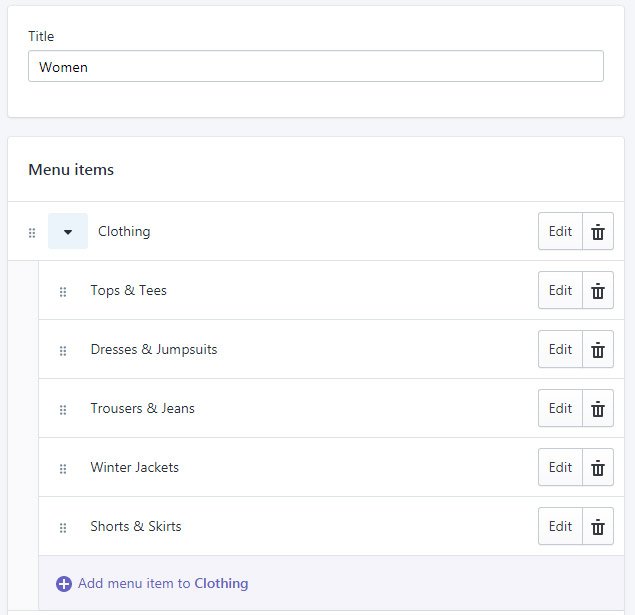
Task: Click trash icon for Tops & Tees
Action: pos(598,291)
